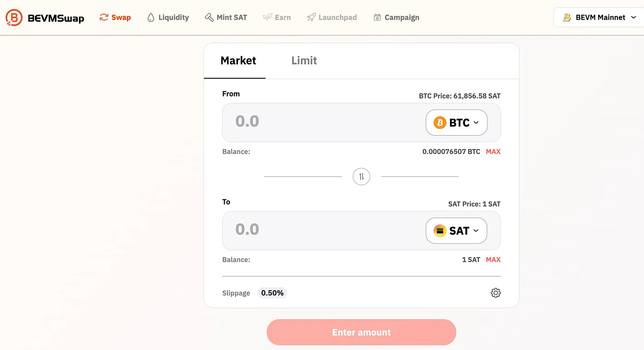The image size is (644, 350).
Task: Click the From amount input field
Action: pos(322,121)
